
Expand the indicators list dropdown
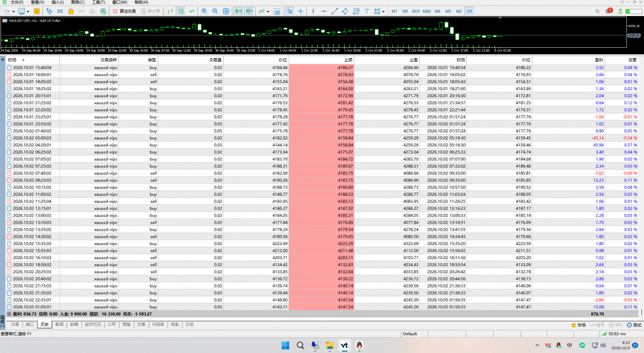click(x=268, y=11)
